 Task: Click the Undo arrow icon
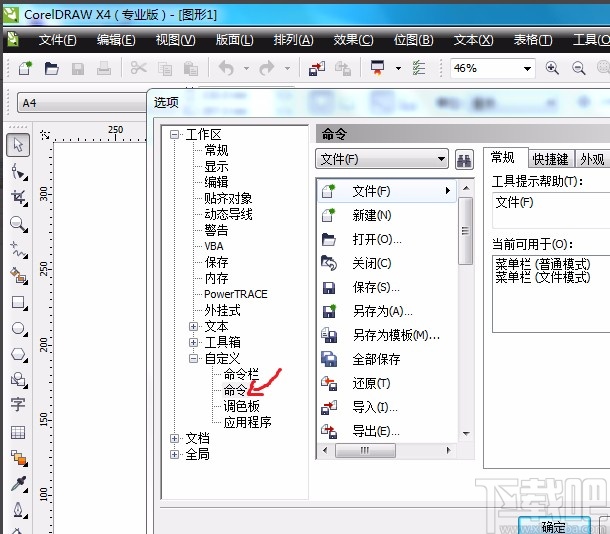click(x=226, y=68)
